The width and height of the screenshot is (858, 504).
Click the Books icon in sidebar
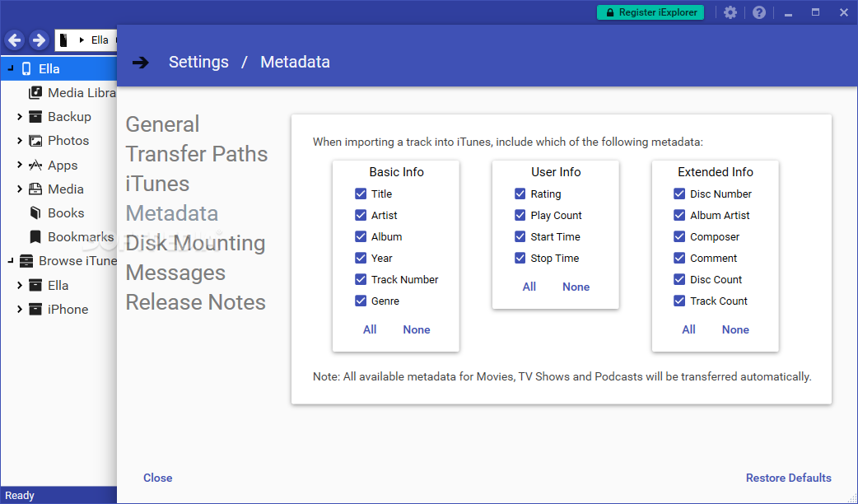coord(35,212)
